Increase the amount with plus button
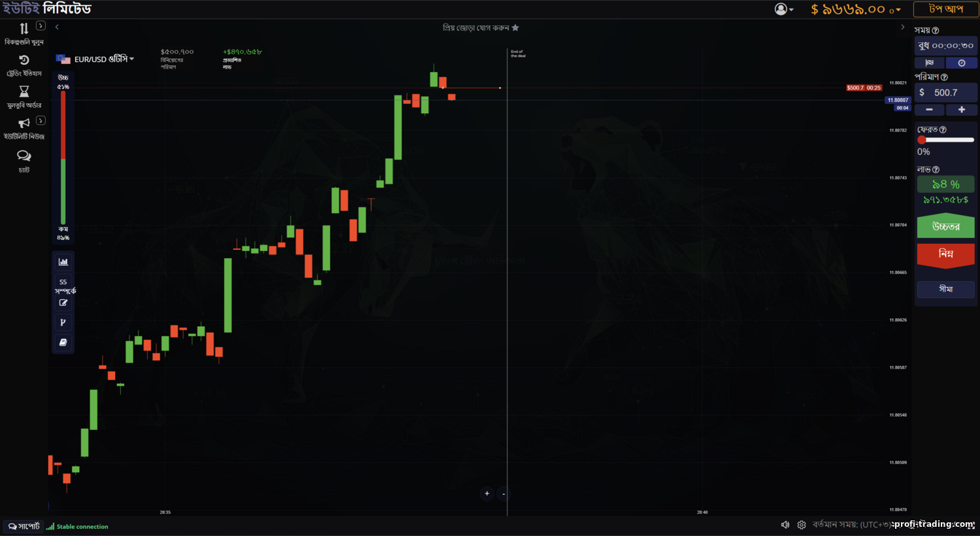The height and width of the screenshot is (536, 980). (962, 110)
